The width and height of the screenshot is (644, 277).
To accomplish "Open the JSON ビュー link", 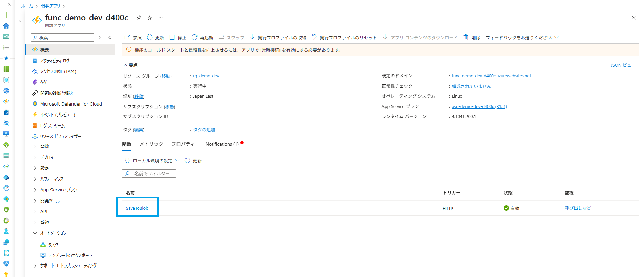I will click(623, 65).
